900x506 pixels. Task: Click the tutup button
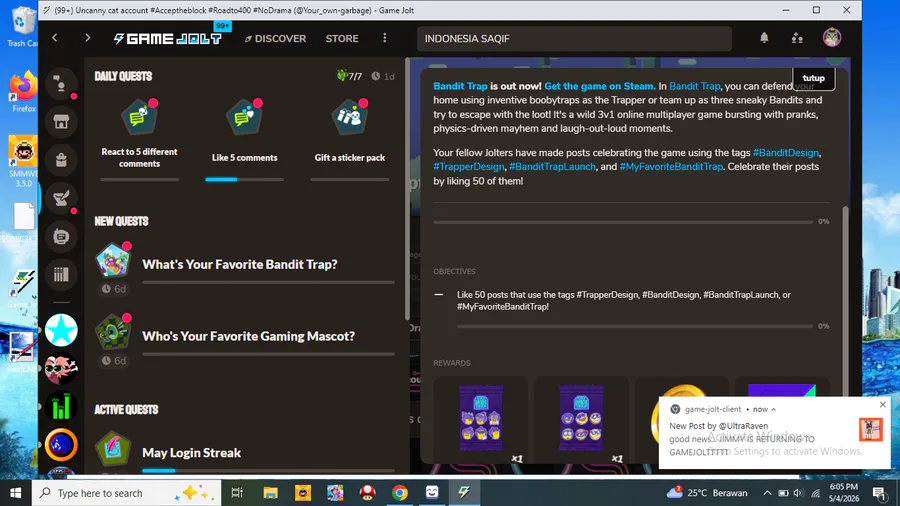click(813, 78)
